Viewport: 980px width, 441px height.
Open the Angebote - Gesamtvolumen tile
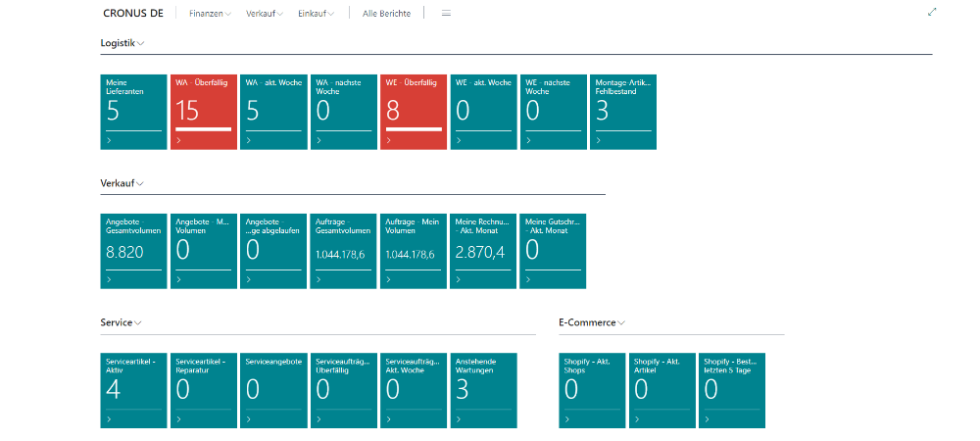click(x=133, y=251)
